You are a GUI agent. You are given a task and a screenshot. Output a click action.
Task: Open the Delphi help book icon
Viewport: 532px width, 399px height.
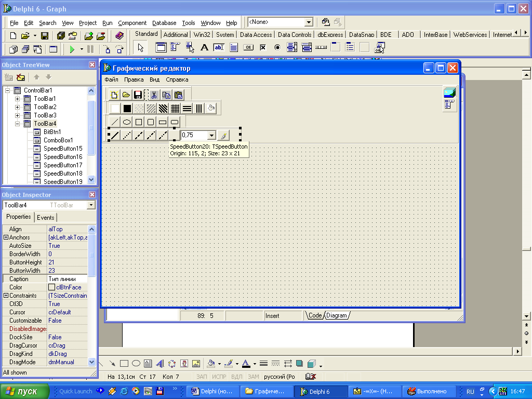(119, 36)
